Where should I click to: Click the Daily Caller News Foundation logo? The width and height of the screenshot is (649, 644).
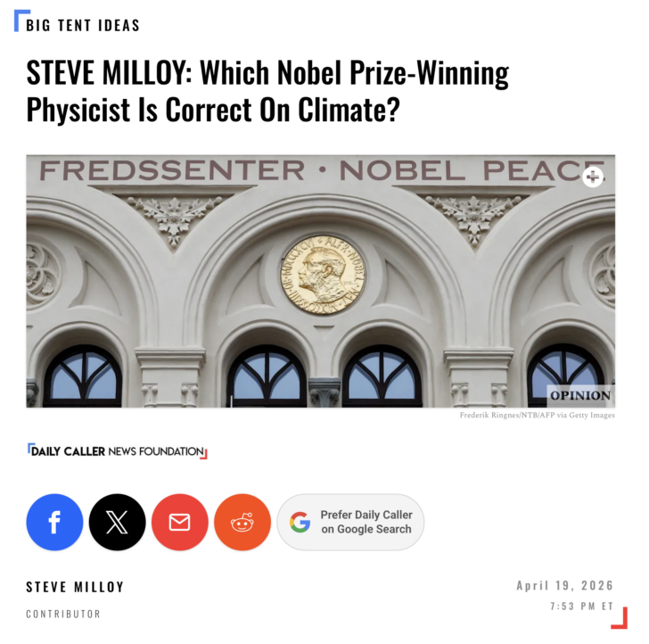[x=117, y=452]
